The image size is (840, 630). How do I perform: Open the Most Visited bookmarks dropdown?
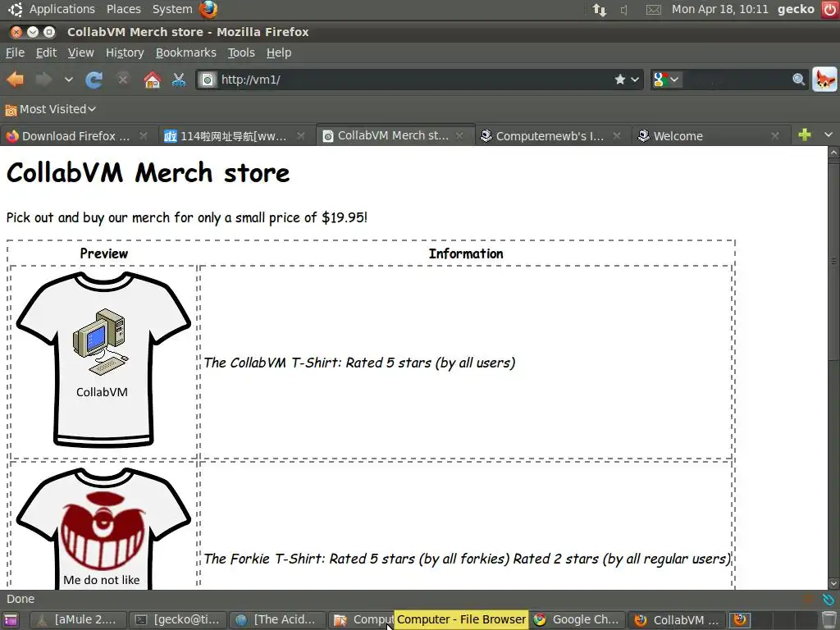coord(50,109)
